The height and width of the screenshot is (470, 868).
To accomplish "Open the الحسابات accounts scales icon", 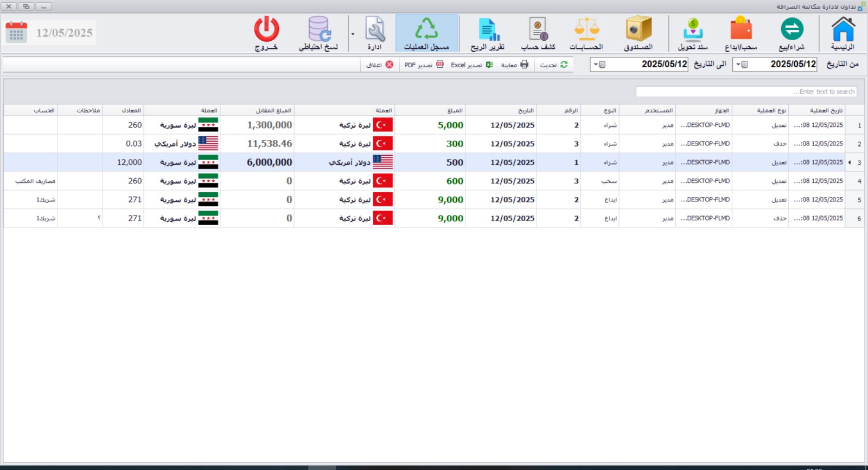I will (586, 33).
